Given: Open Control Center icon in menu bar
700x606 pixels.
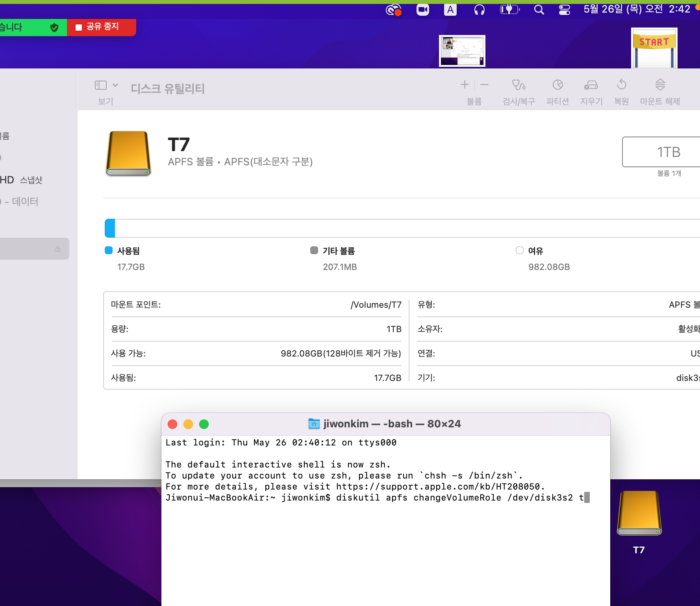Looking at the screenshot, I should 565,9.
